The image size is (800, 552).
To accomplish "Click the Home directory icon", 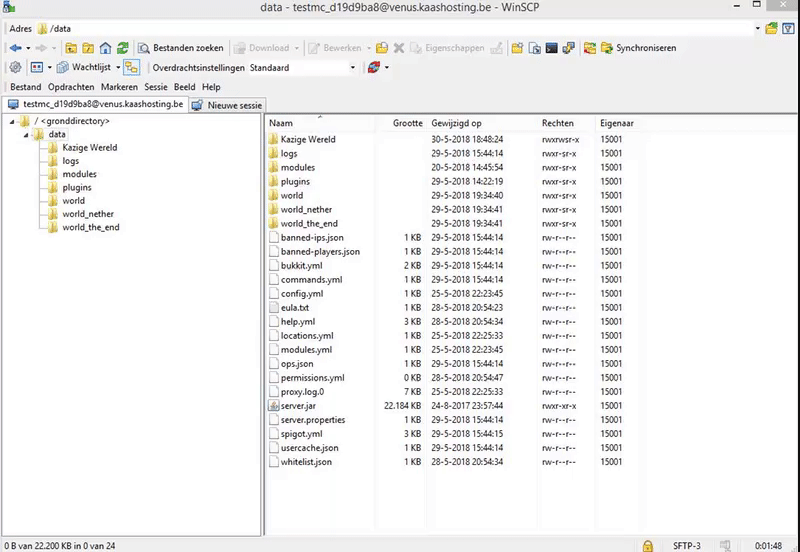I will coord(105,48).
